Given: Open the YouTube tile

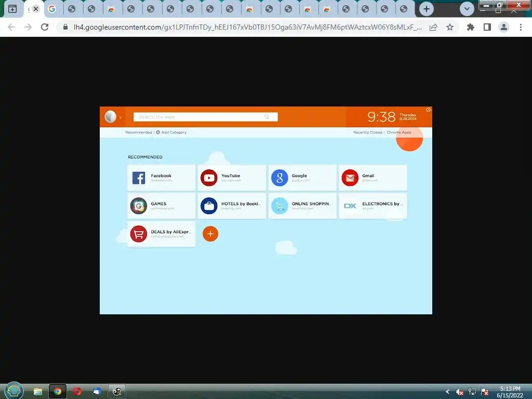Looking at the screenshot, I should click(232, 178).
